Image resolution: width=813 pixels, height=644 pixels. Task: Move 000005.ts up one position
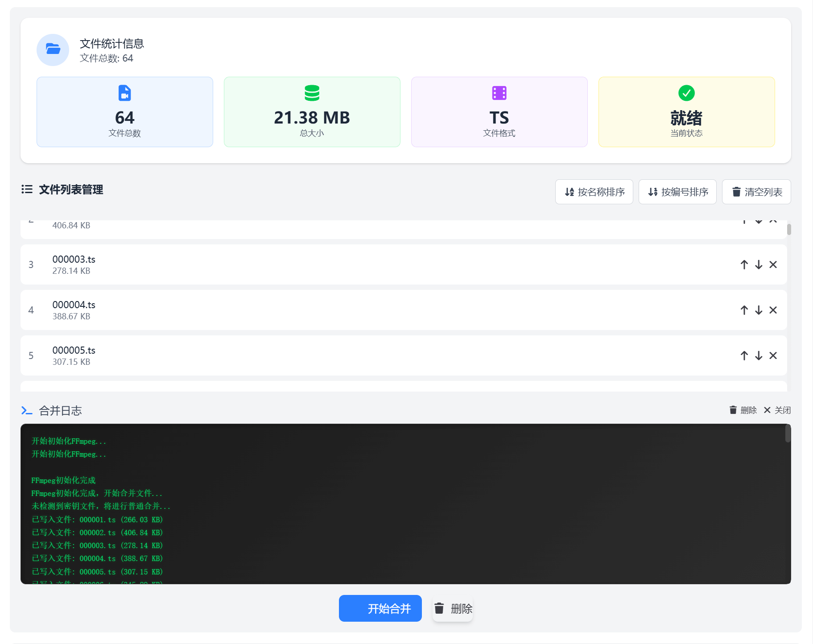744,356
